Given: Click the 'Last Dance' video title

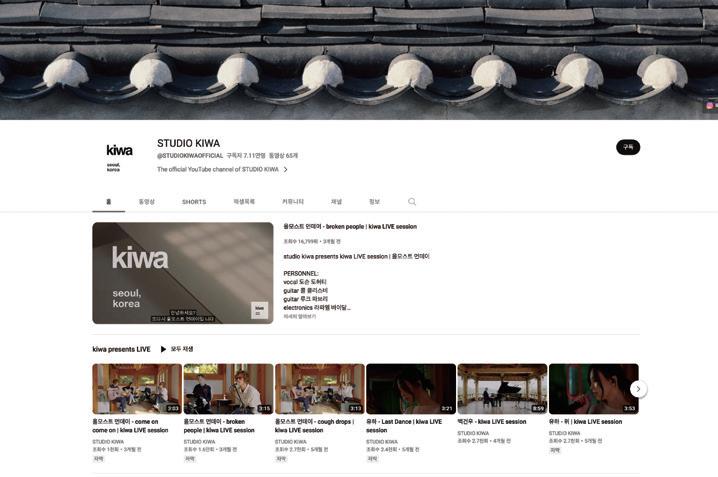Looking at the screenshot, I should (x=404, y=426).
